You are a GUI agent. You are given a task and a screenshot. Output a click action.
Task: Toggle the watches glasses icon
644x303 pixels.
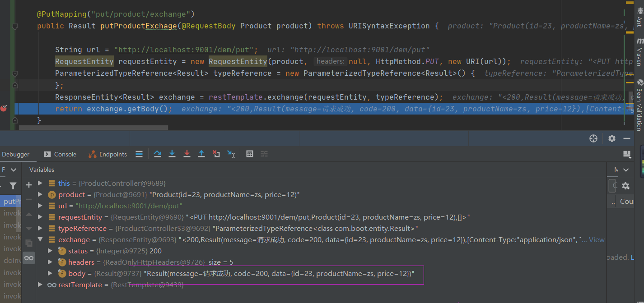pyautogui.click(x=28, y=258)
